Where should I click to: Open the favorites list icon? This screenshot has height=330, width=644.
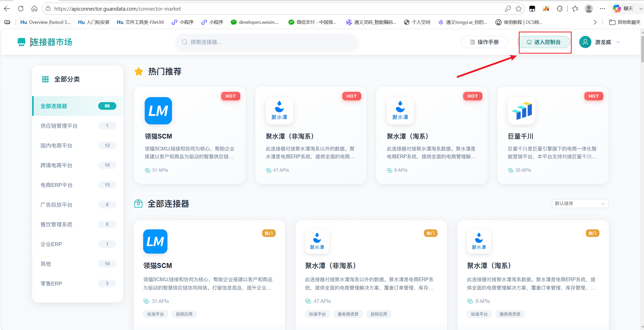[x=575, y=9]
